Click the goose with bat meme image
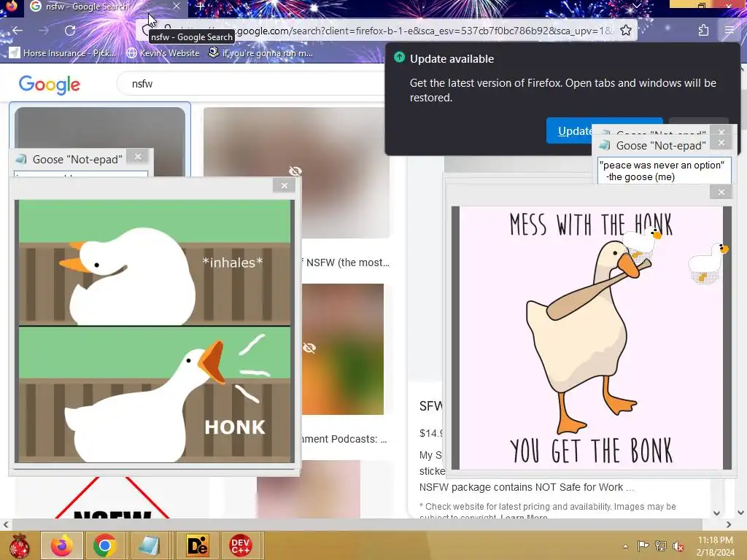This screenshot has width=747, height=560. [591, 338]
